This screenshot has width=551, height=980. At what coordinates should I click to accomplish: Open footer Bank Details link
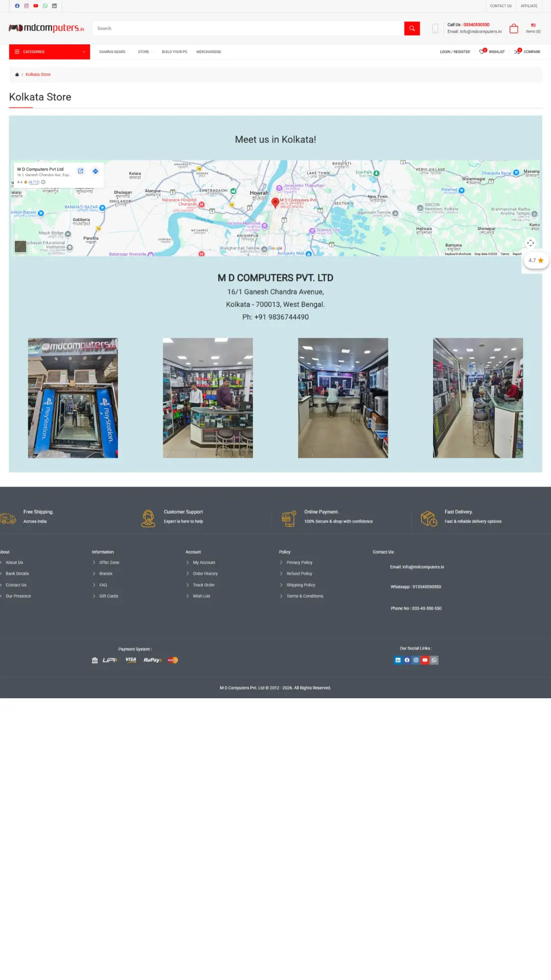pyautogui.click(x=17, y=574)
